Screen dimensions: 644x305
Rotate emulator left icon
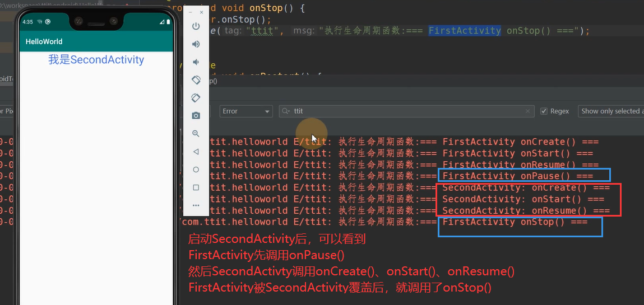point(196,80)
